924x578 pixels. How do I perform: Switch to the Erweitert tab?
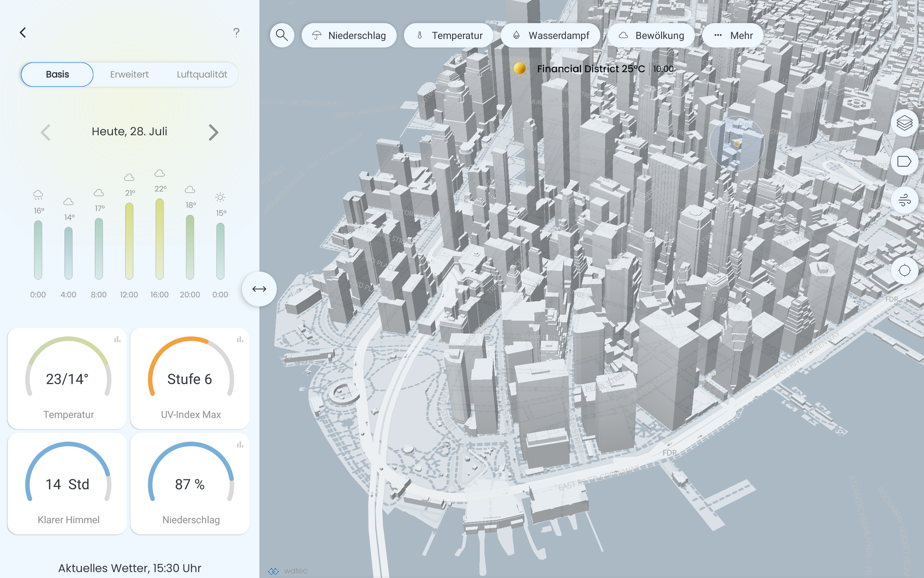click(x=129, y=75)
